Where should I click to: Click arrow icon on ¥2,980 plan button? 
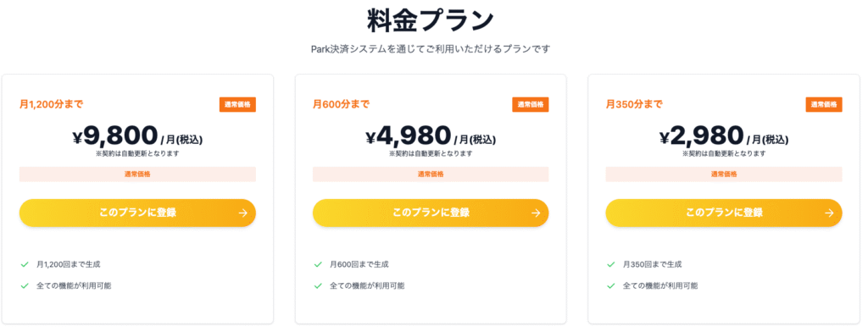829,213
